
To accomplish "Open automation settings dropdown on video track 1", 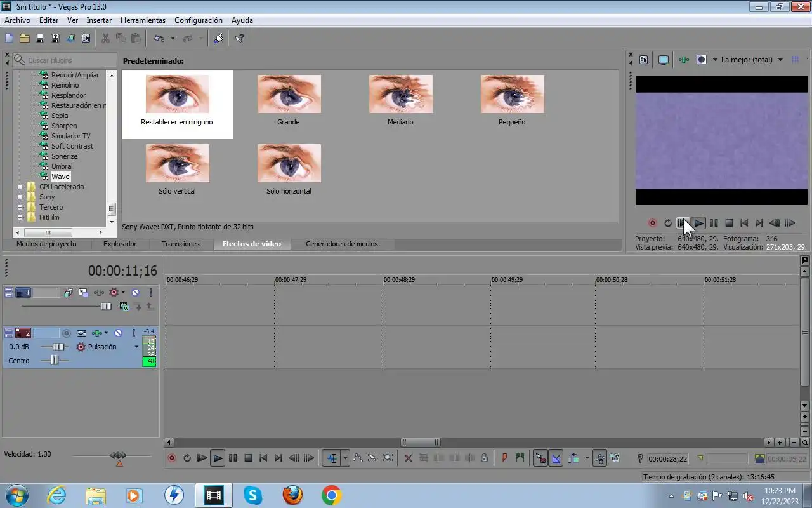I will [x=122, y=293].
